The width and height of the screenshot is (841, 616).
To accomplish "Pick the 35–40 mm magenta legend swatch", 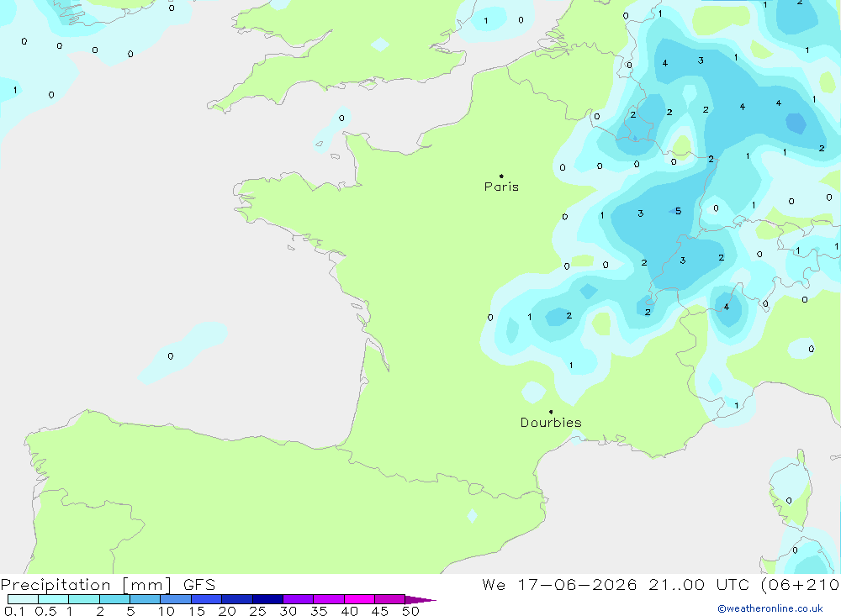I will 328,599.
